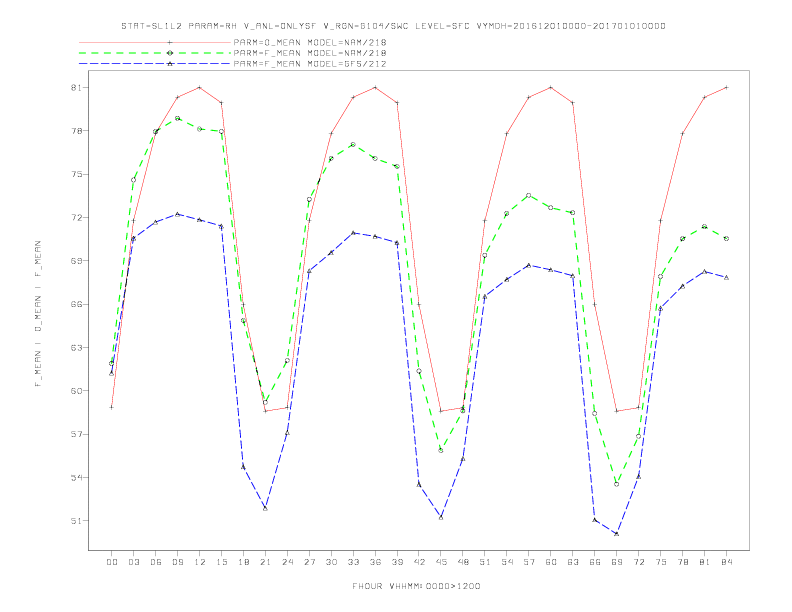Click the x-axis tick label 81
Screen dimensions: 792x612
pyautogui.click(x=705, y=562)
